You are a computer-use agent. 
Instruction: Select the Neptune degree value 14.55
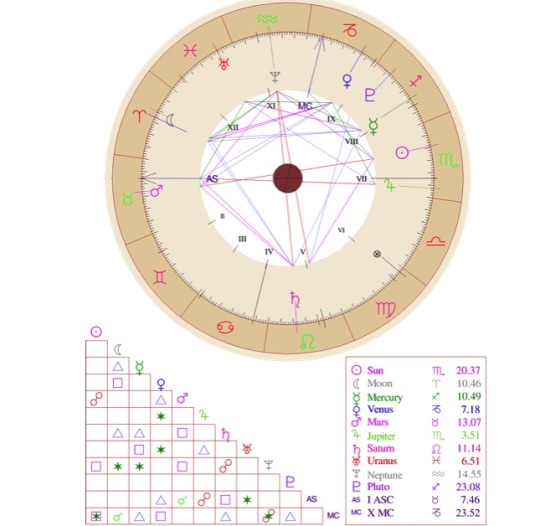coord(469,474)
